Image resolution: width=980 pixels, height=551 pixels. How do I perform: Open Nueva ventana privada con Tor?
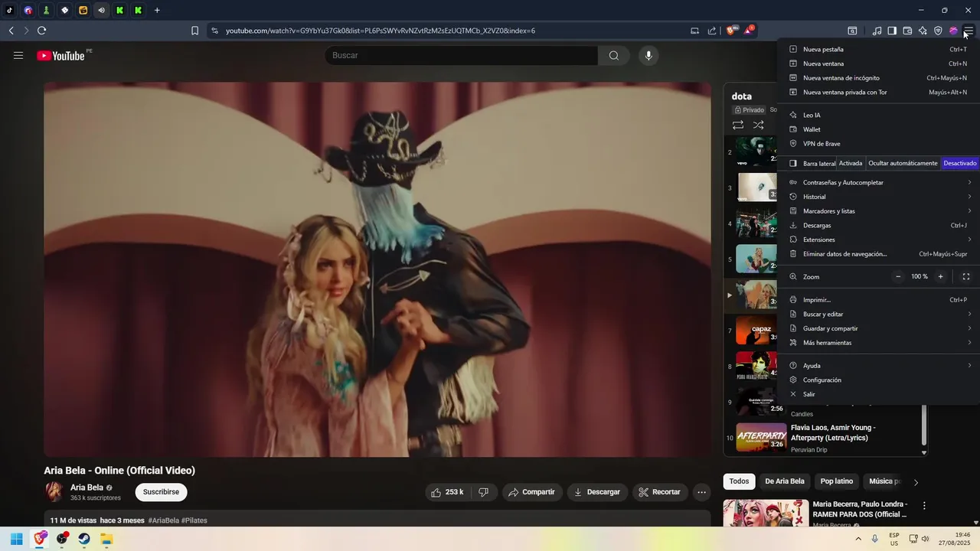click(x=878, y=93)
